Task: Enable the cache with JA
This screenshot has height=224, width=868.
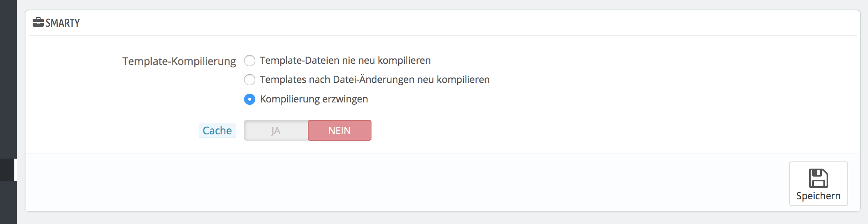Action: pos(276,130)
